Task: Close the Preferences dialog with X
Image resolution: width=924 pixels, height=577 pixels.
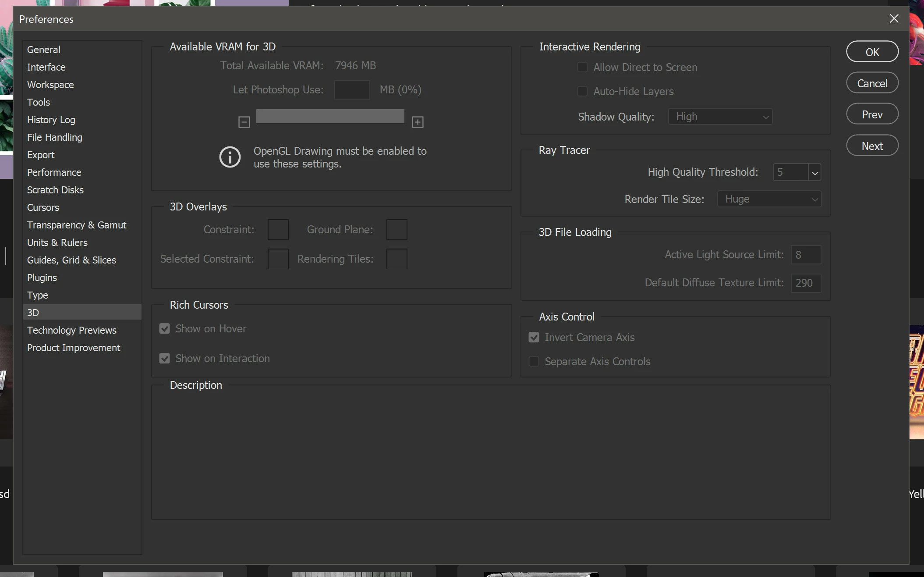Action: [894, 18]
